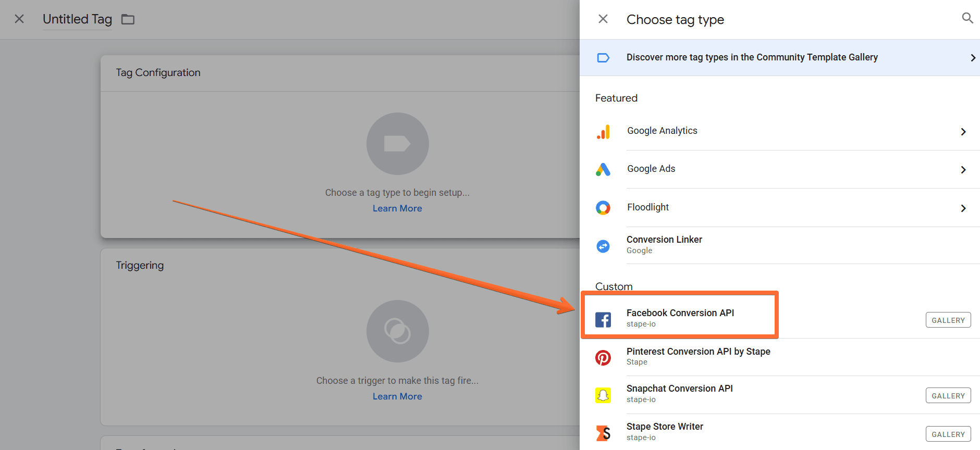Expand the Google Analytics chevron
Image resolution: width=980 pixels, height=450 pixels.
963,132
